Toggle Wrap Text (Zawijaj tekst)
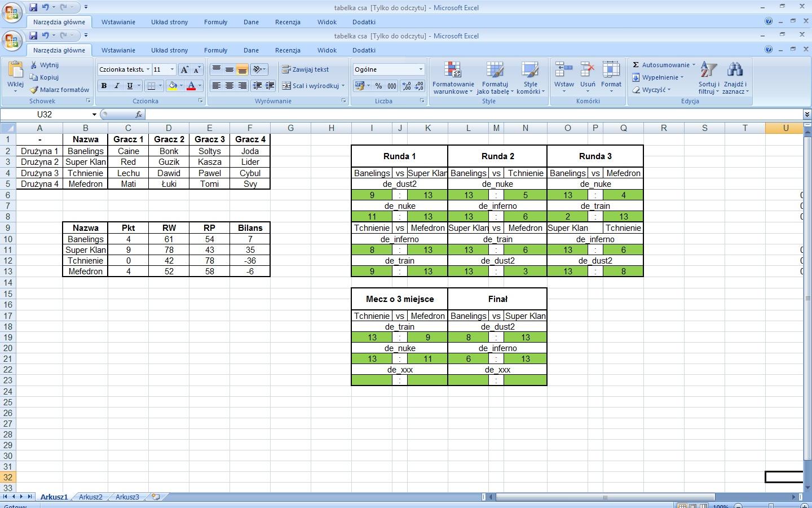 [x=305, y=69]
